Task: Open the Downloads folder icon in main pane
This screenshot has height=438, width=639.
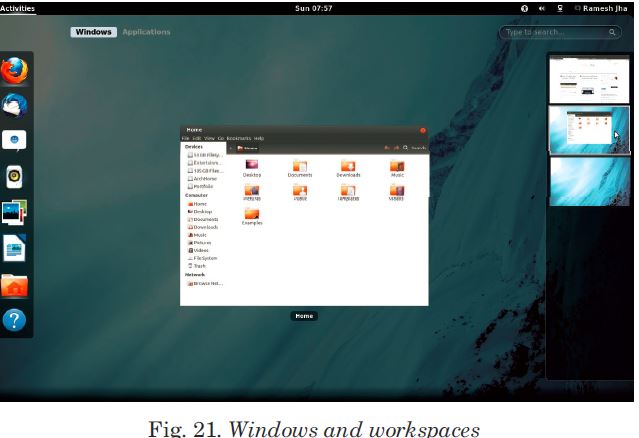Action: 348,168
